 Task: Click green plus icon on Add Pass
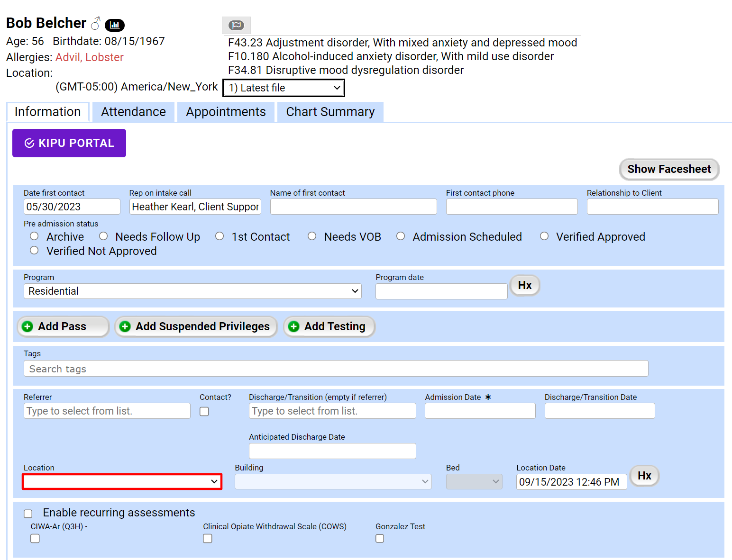click(28, 326)
